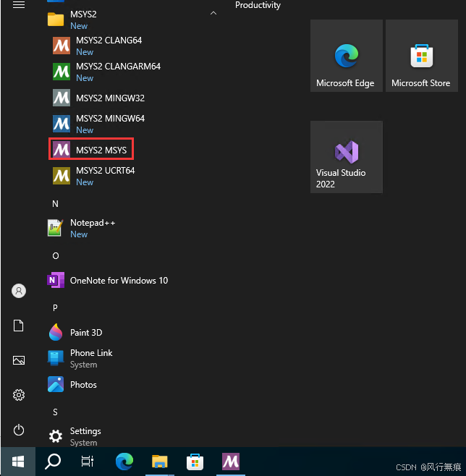
Task: Open Microsoft Edge on the taskbar
Action: [x=124, y=462]
